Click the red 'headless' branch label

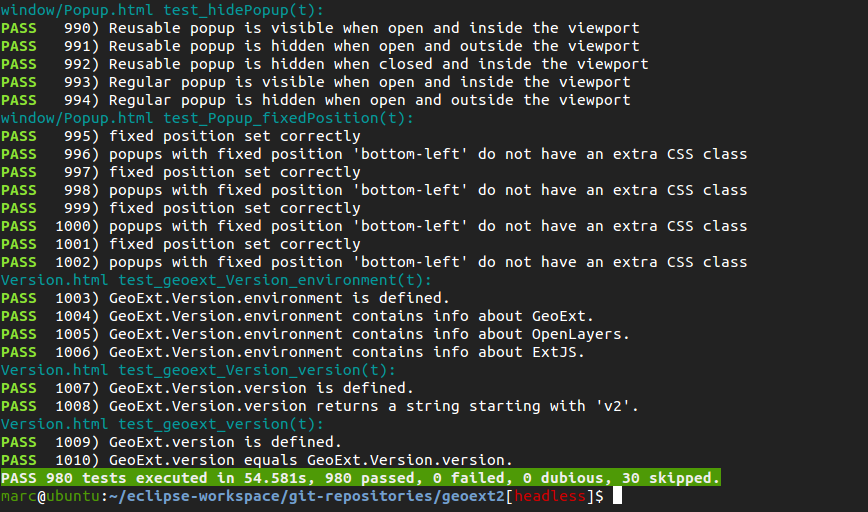[550, 496]
